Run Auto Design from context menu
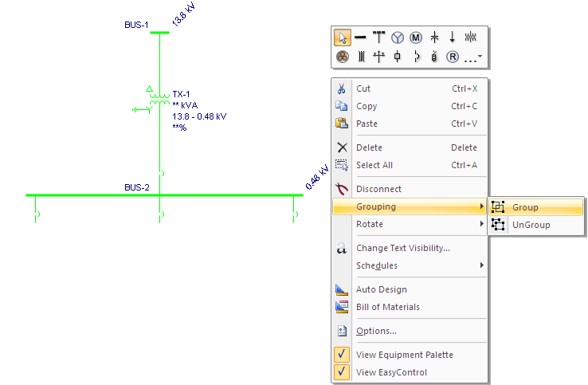Screen dimensions: 588x385 [x=381, y=289]
